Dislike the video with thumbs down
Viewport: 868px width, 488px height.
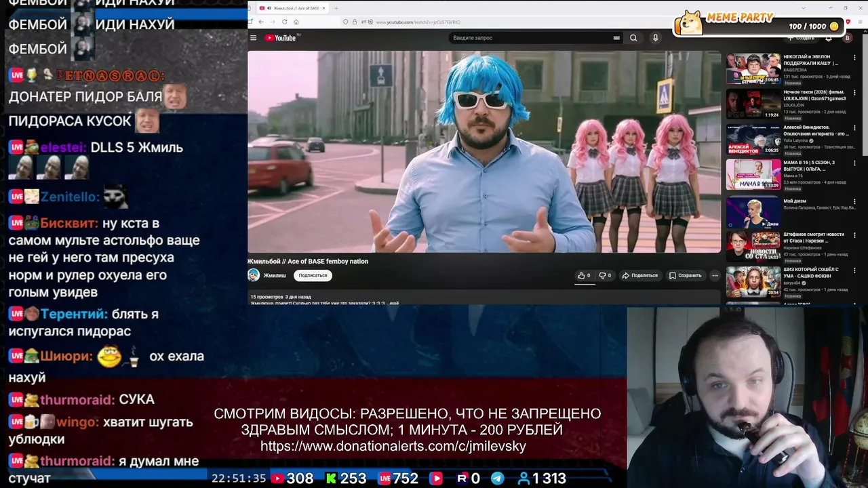click(x=605, y=275)
